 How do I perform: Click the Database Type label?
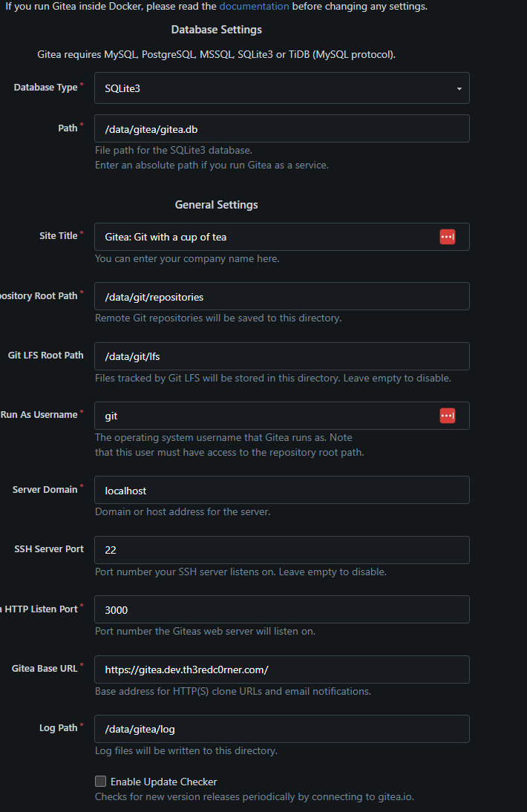pos(45,88)
